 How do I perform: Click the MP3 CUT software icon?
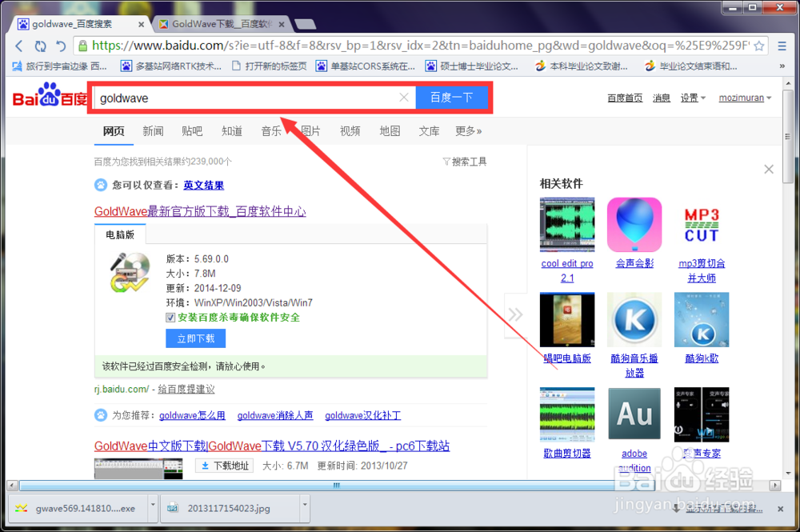point(702,225)
